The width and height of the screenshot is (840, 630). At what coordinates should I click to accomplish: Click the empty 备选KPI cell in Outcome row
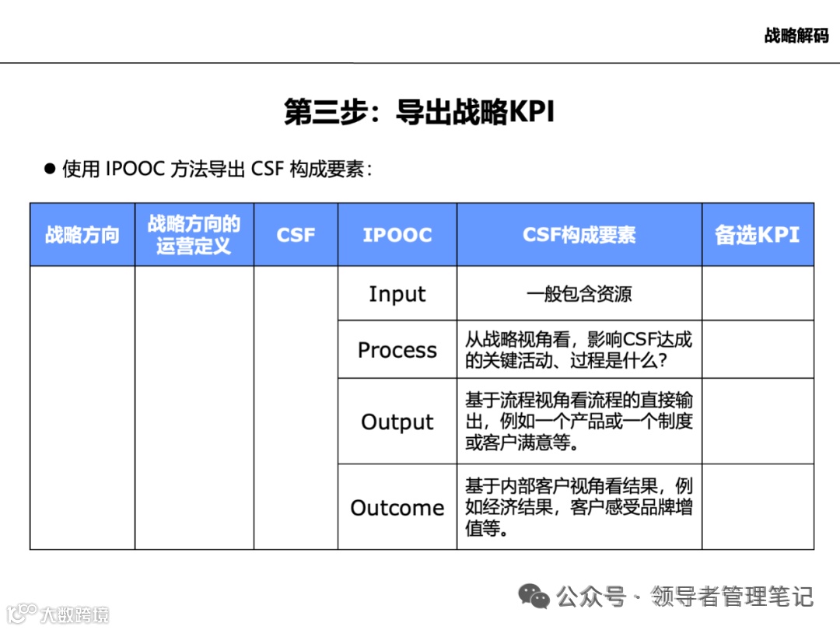[758, 507]
